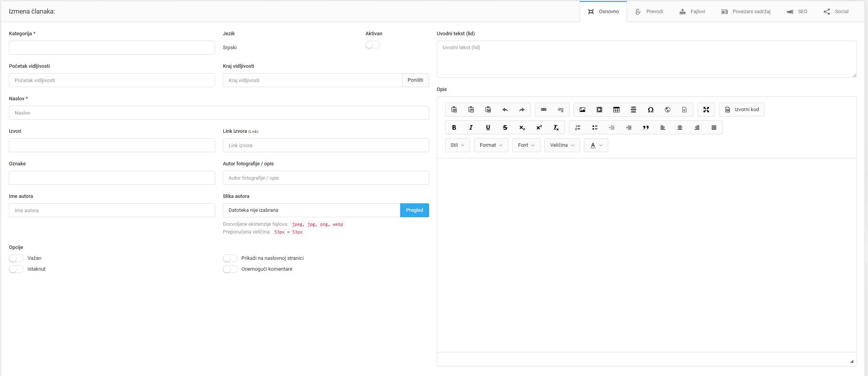The height and width of the screenshot is (376, 868).
Task: Enable the Važan option
Action: pyautogui.click(x=16, y=258)
